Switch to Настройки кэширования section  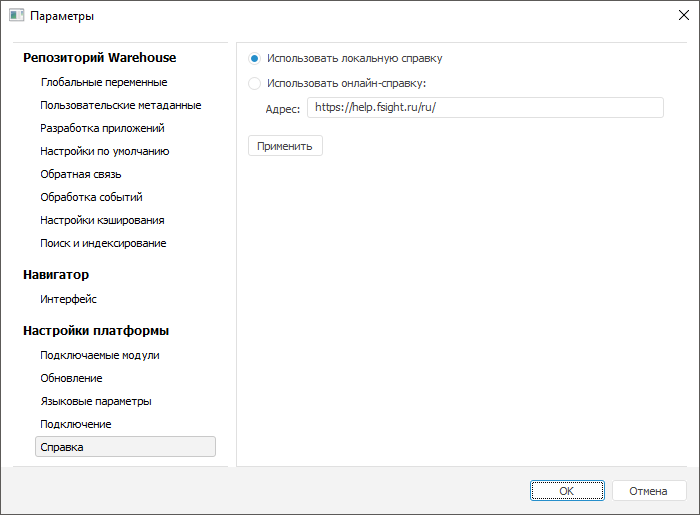coord(102,220)
